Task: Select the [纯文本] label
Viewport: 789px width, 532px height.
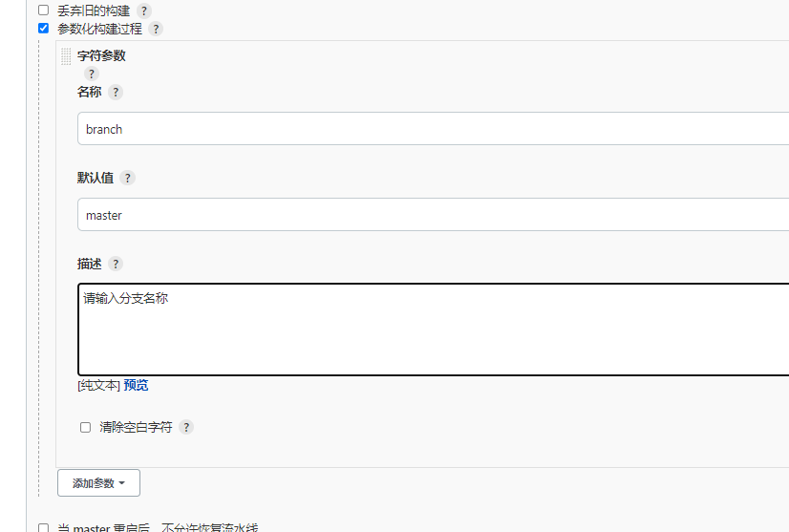Action: (98, 386)
